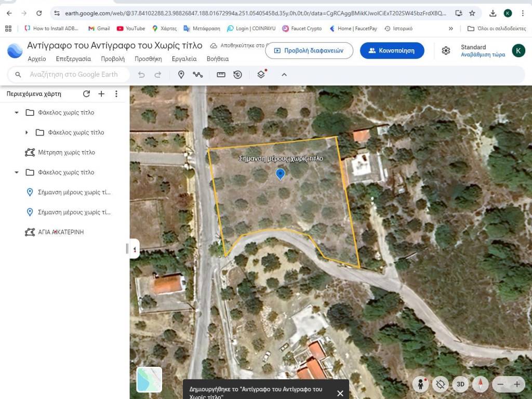Open the Επεξεργασία menu
Viewport: 532px width, 399px height.
pos(73,59)
